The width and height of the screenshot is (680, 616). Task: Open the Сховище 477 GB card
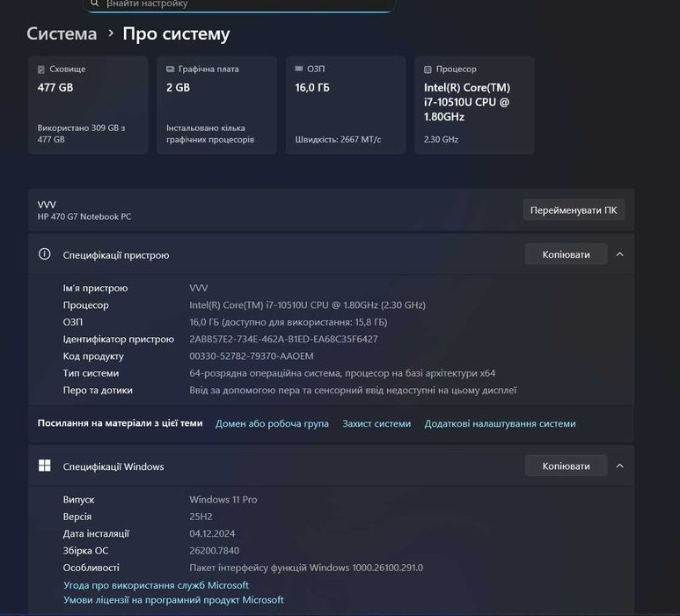88,105
